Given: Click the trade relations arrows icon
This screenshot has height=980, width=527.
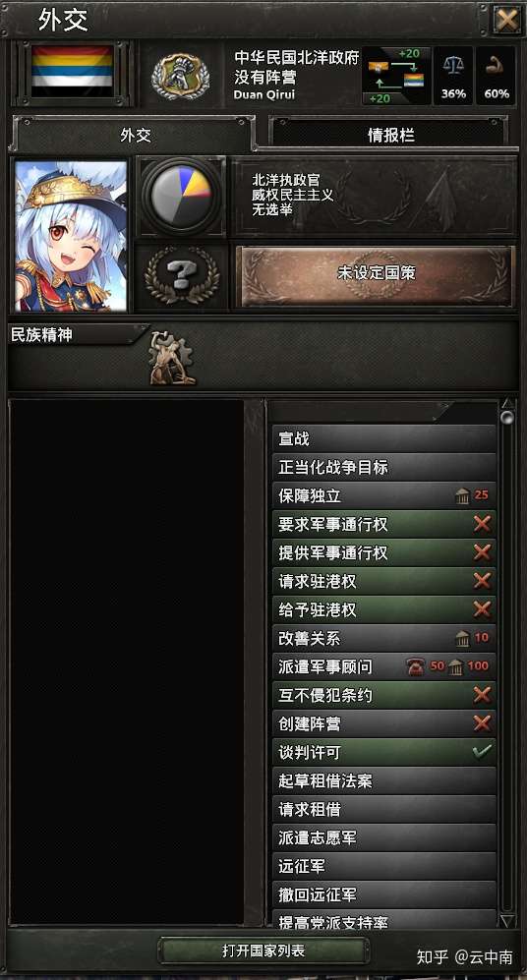Looking at the screenshot, I should pos(396,75).
